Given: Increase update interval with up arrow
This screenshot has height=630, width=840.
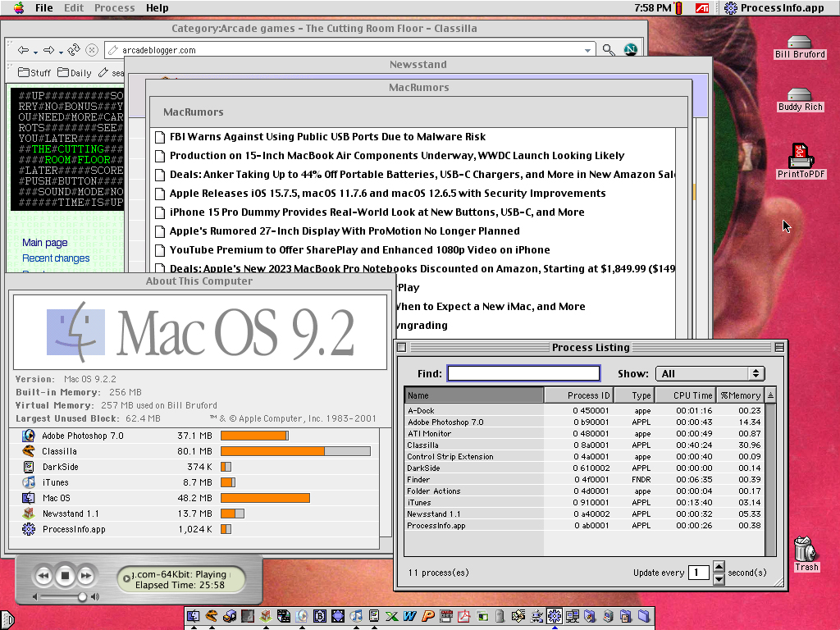Looking at the screenshot, I should click(719, 567).
